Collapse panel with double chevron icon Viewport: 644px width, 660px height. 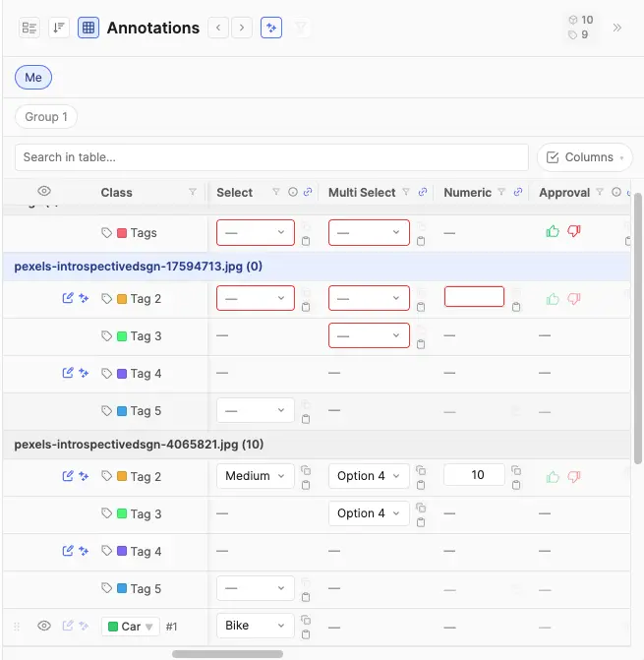tap(617, 28)
